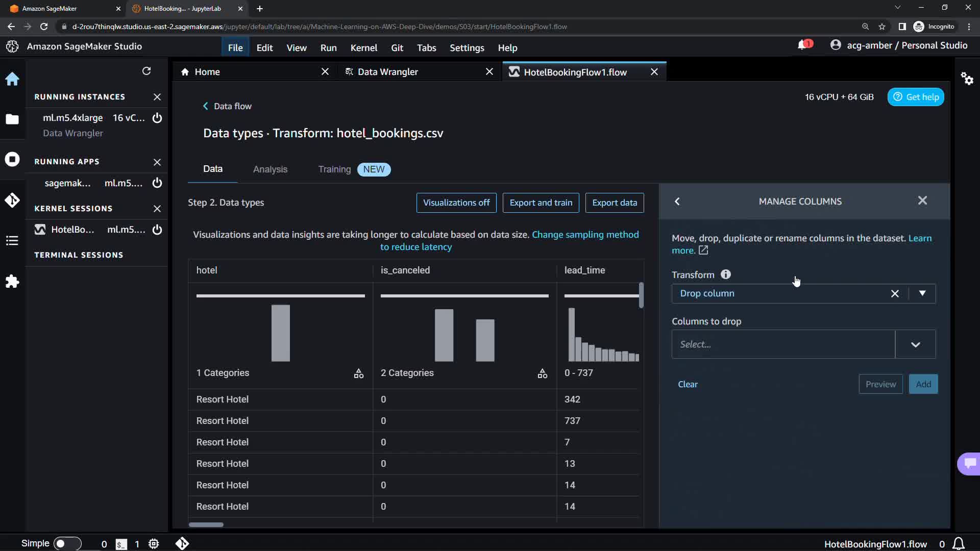Shut down the HotelBo... kernel session

click(157, 230)
